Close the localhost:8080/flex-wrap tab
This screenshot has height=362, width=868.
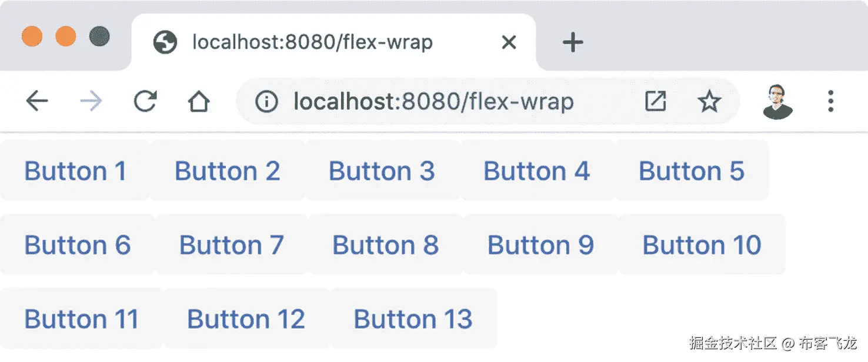pos(509,42)
